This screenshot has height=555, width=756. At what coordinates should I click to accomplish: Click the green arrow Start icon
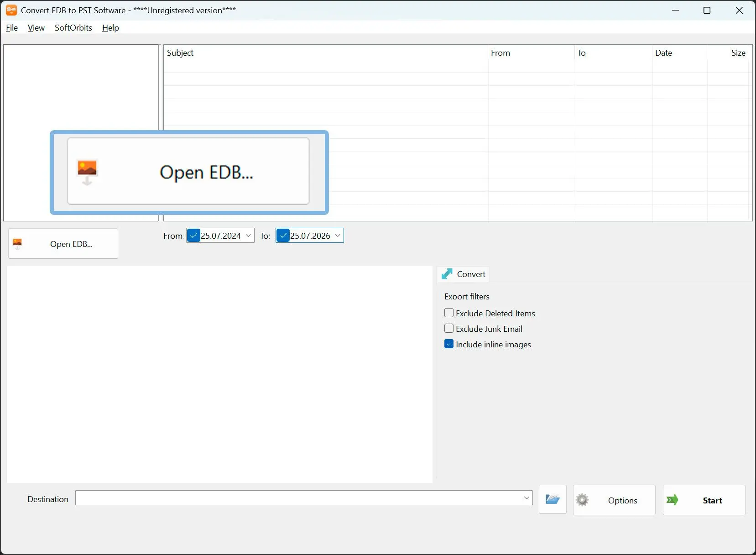672,500
